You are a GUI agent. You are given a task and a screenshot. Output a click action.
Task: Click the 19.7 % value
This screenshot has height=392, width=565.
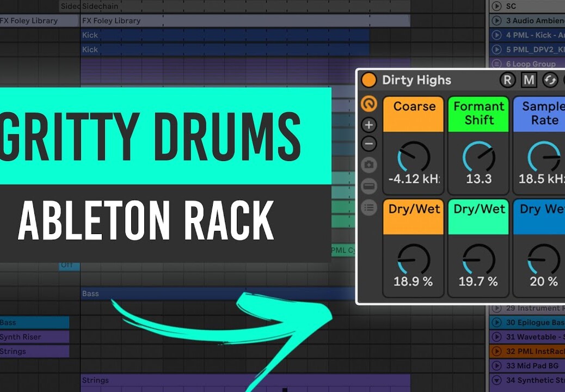pyautogui.click(x=478, y=281)
